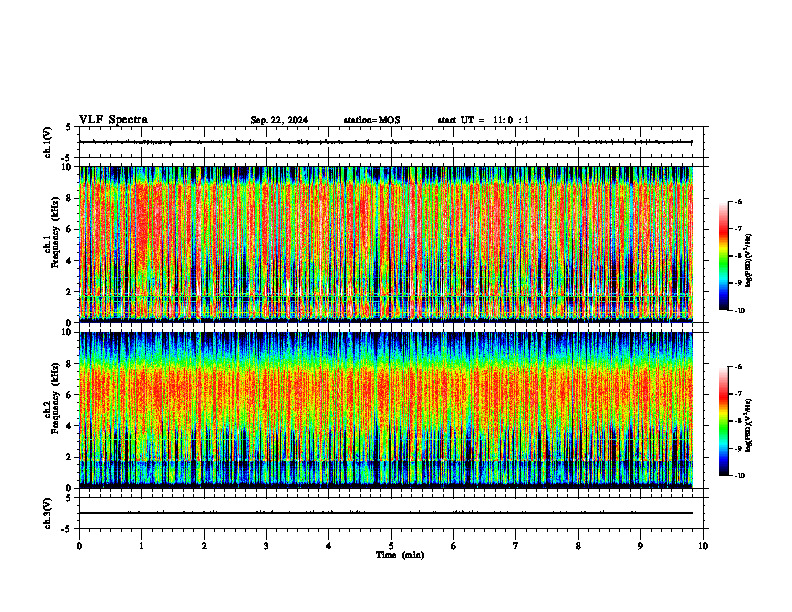Click the ch.2 color scale bar

[x=723, y=421]
